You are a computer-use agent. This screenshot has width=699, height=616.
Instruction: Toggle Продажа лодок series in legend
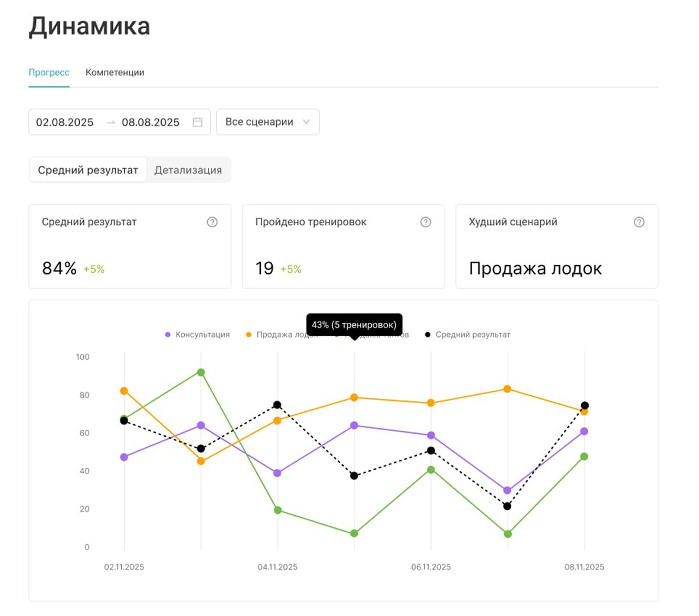[283, 335]
